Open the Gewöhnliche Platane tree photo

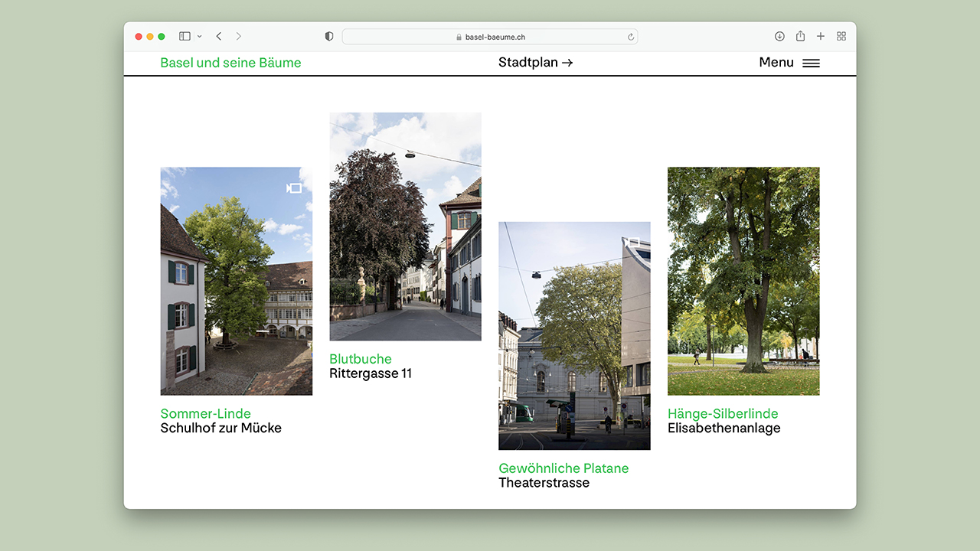(x=574, y=336)
